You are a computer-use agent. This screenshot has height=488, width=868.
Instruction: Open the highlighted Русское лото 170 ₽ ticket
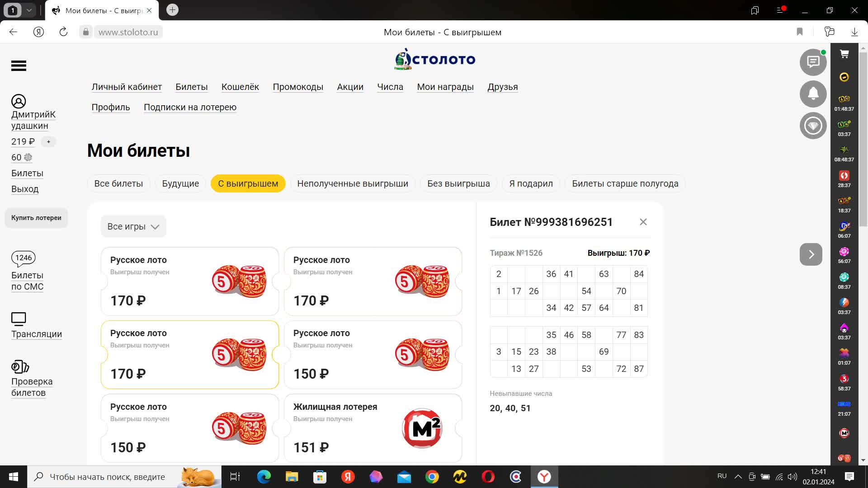tap(190, 355)
